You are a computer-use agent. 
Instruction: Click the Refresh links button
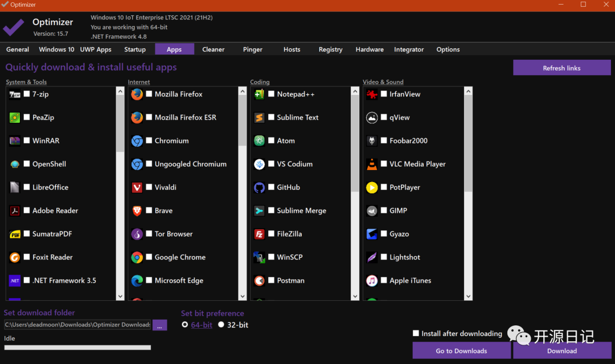561,68
